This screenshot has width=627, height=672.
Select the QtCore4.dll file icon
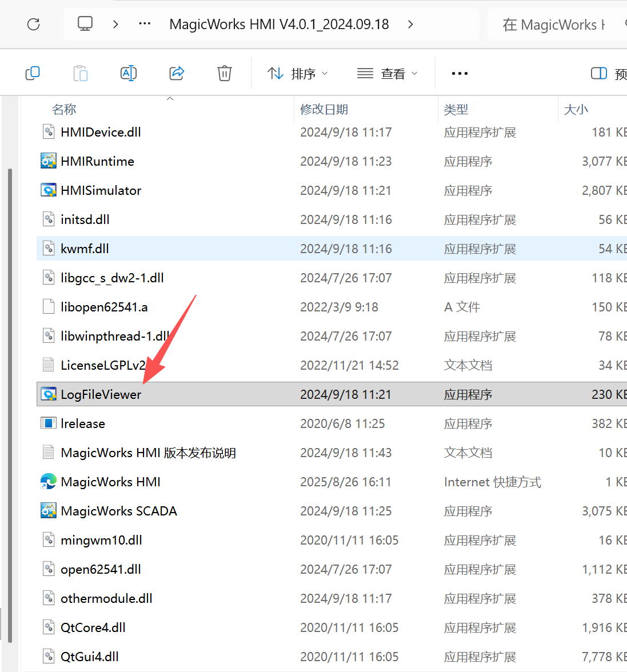pos(49,627)
